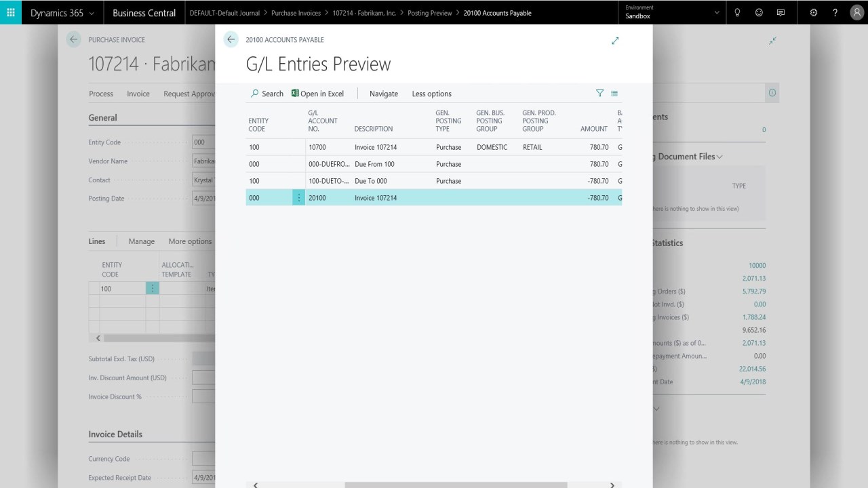868x488 pixels.
Task: Click the lightbulb ideas icon
Action: click(x=737, y=12)
